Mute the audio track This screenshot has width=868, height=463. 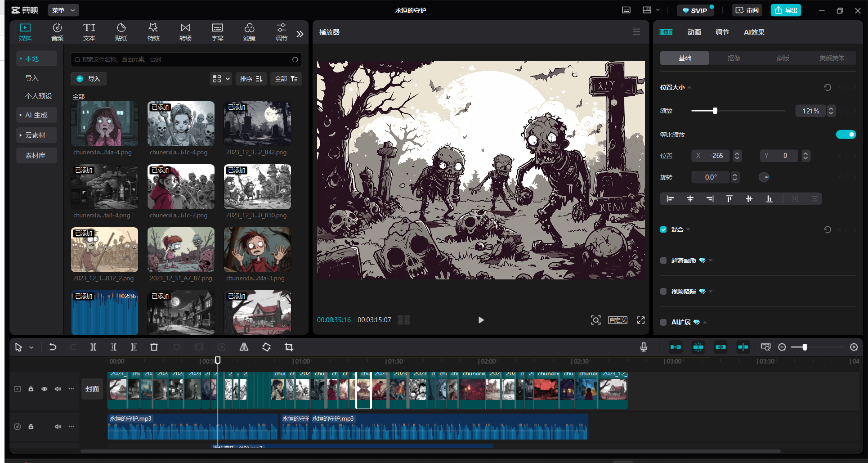[58, 426]
